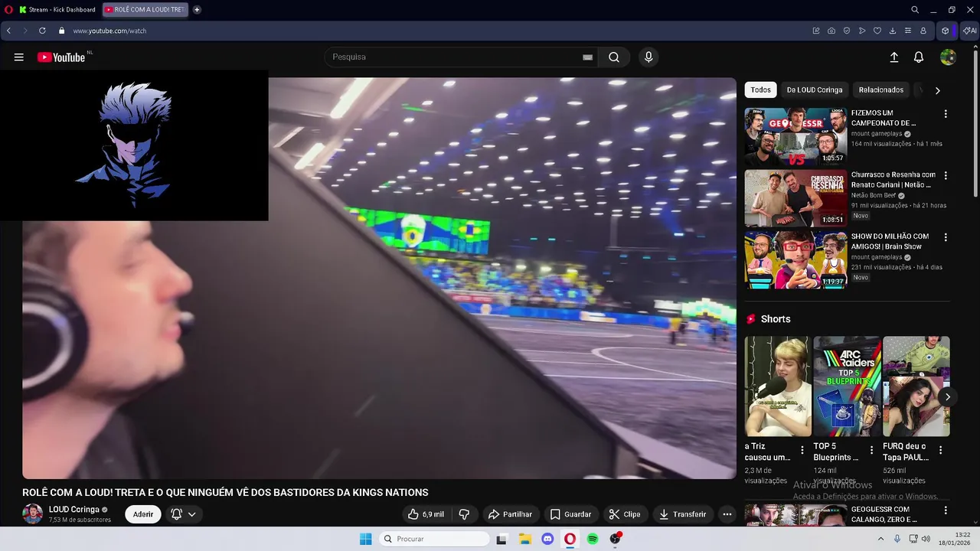Open Opera privacy shield icon
Image resolution: width=980 pixels, height=551 pixels.
pyautogui.click(x=847, y=31)
